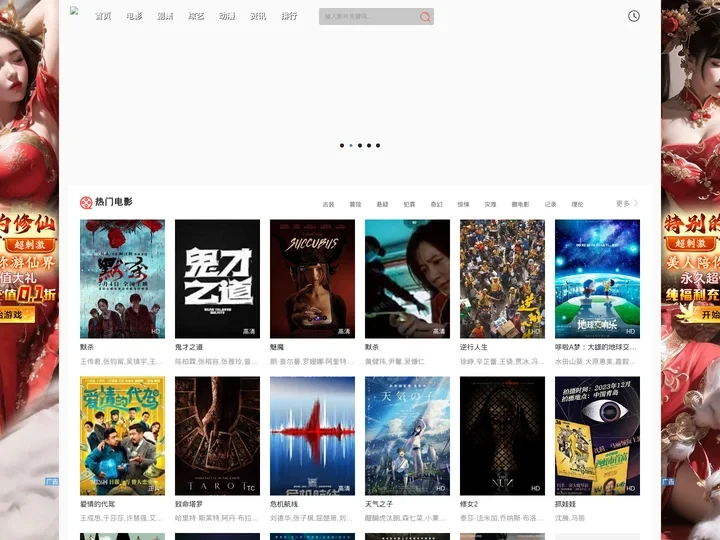The width and height of the screenshot is (720, 540).
Task: Open the SUCCUBUS 魅魔 poster
Action: [312, 279]
